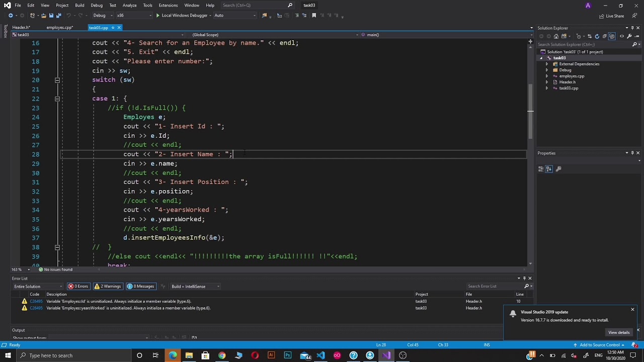
Task: Collapse the task03 project node
Action: 541,58
